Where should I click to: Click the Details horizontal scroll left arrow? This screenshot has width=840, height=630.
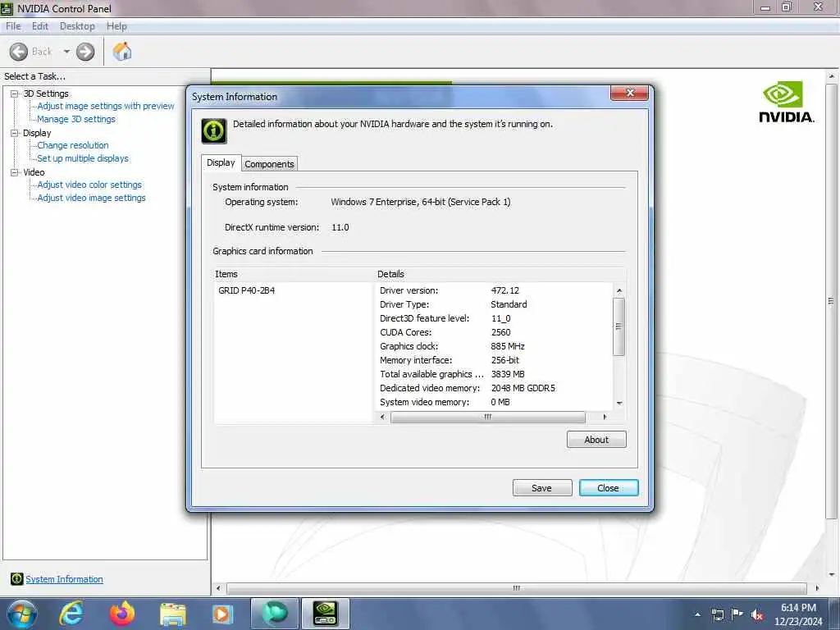click(382, 417)
